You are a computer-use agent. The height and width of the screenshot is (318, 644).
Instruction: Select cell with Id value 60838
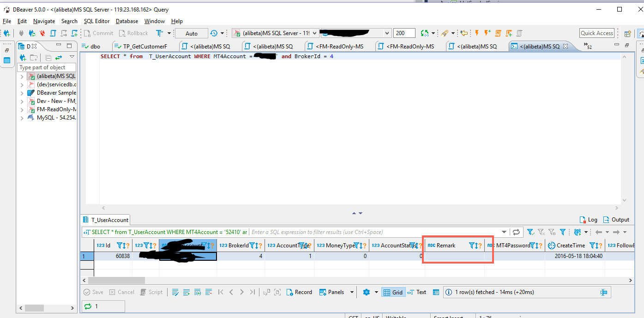[x=113, y=256]
